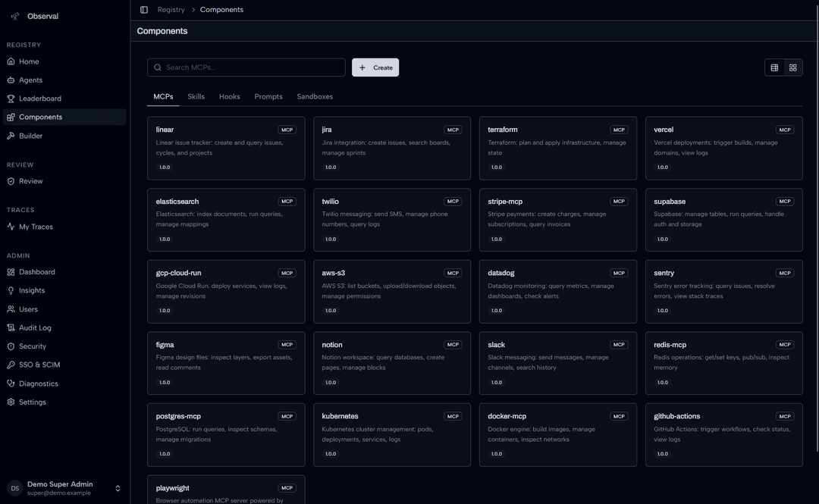Open Audit Log from sidebar
Screen dimensions: 819x504
pos(64,328)
